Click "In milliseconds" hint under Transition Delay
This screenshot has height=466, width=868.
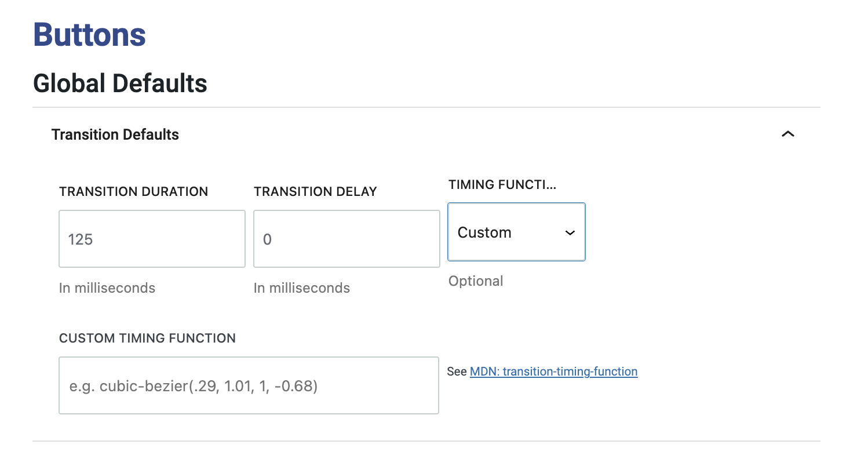[302, 288]
